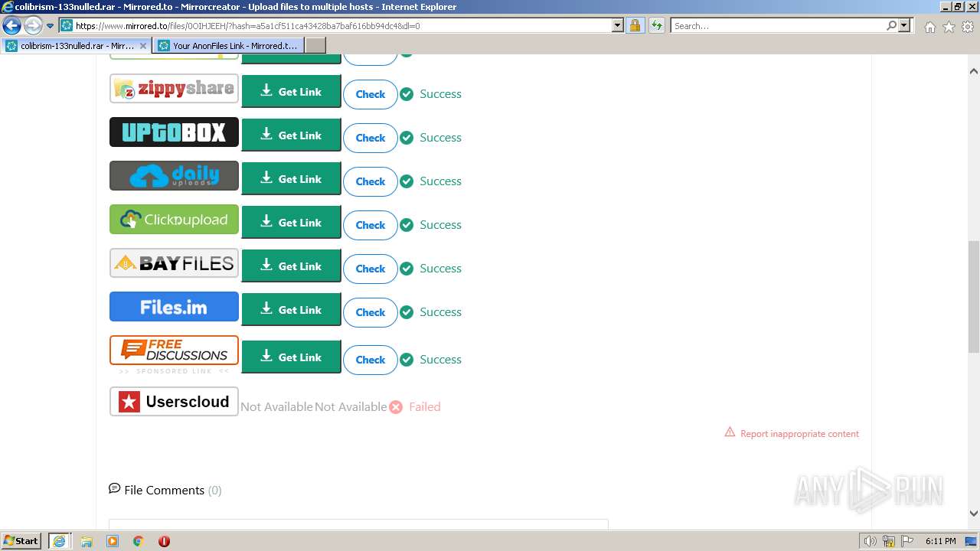Screen dimensions: 980x551
Task: Click the browser search box
Action: click(x=777, y=26)
